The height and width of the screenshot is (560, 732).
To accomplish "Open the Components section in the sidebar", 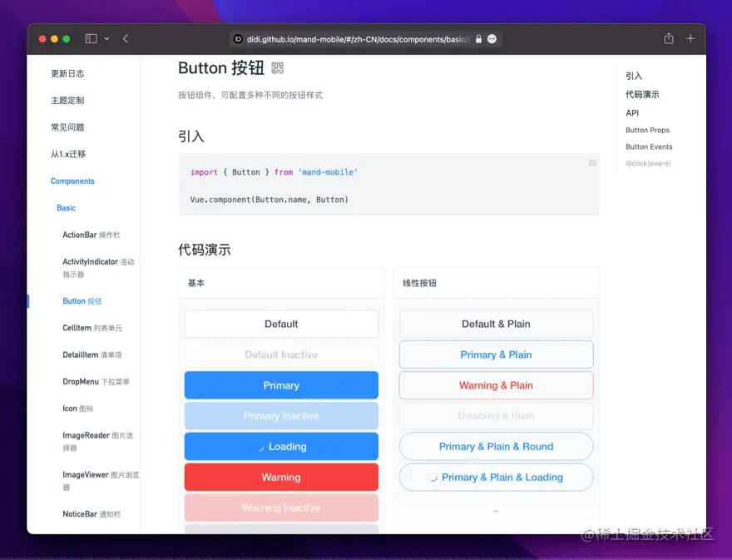I will 72,181.
